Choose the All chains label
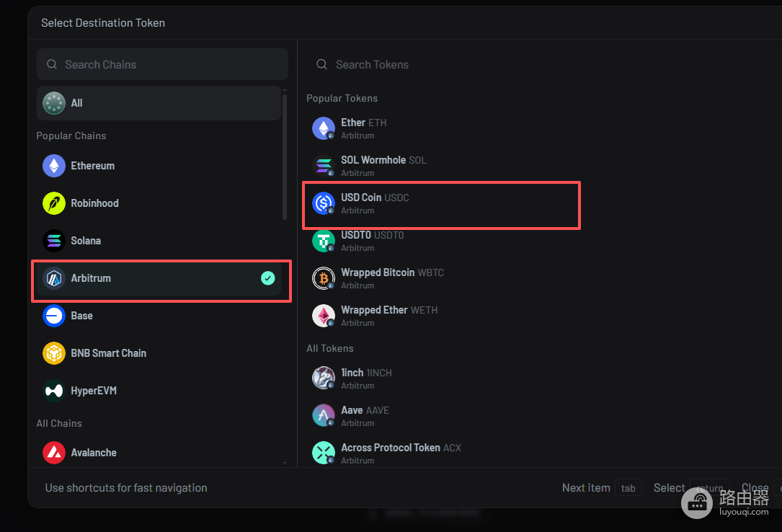The image size is (782, 532). pyautogui.click(x=77, y=103)
